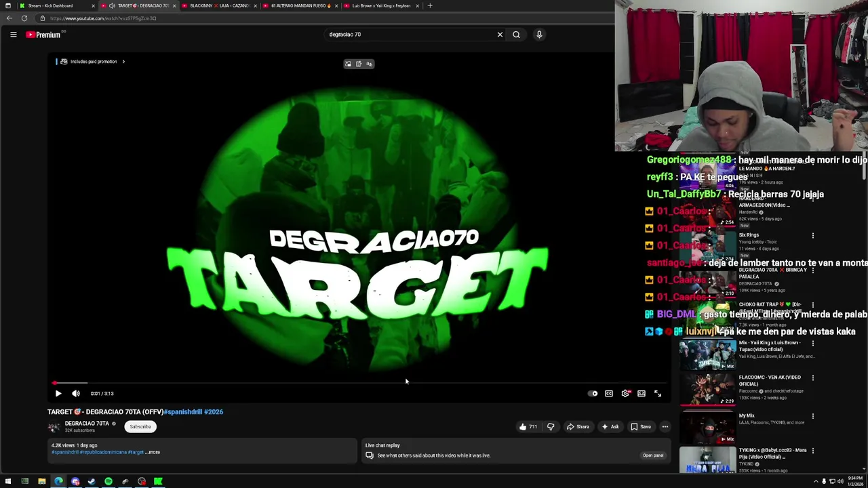This screenshot has width=868, height=488.
Task: Switch to the Luis Brown x Yaii King tab
Action: pyautogui.click(x=381, y=5)
